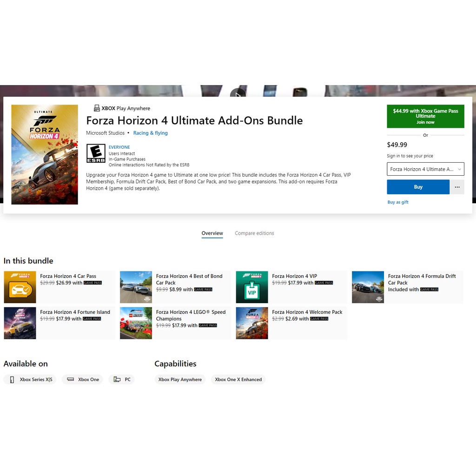Open the Car Pass thumbnail icon
Image resolution: width=476 pixels, height=476 pixels.
click(20, 287)
